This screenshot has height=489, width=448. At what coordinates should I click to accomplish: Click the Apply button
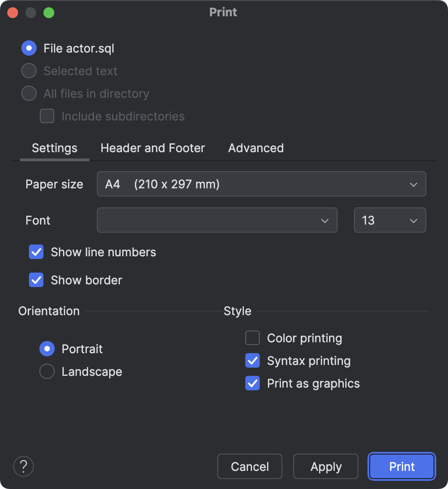pos(325,466)
